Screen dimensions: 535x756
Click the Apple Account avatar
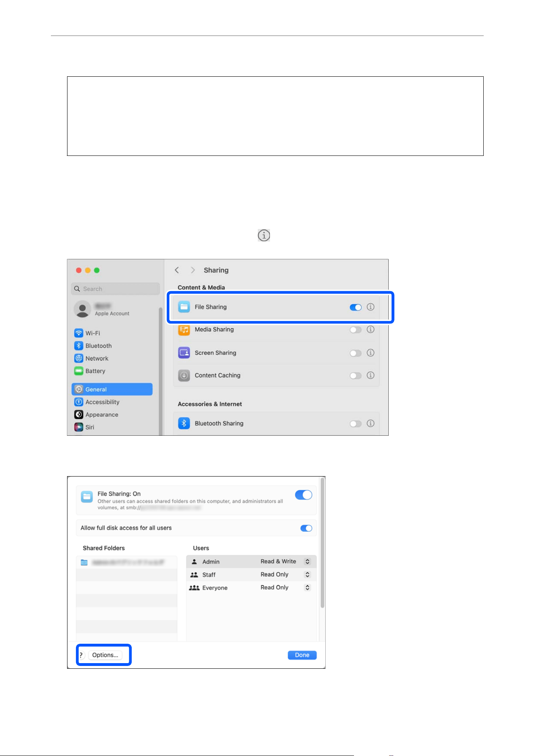coord(82,309)
